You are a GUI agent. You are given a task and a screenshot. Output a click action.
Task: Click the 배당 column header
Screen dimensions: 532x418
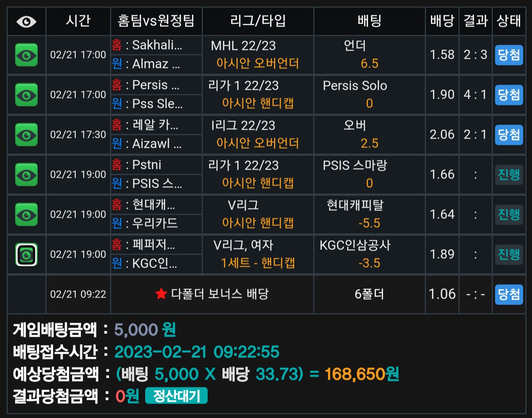coord(442,21)
